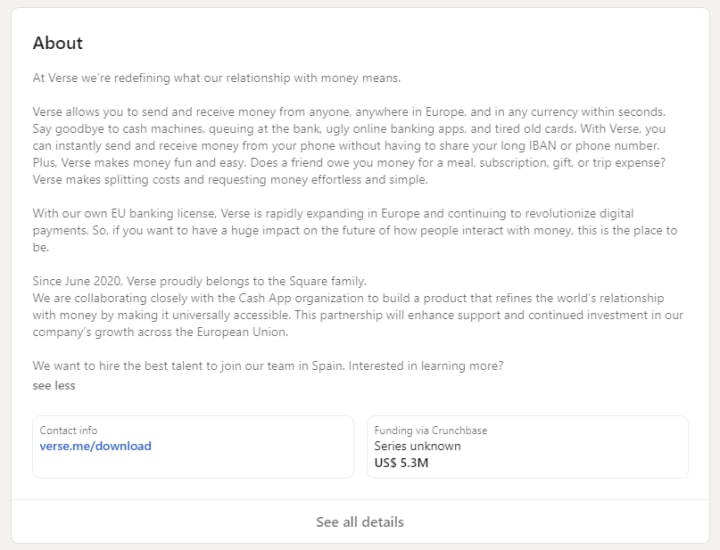Image resolution: width=720 pixels, height=550 pixels.
Task: Open the verse.me/download link
Action: click(x=95, y=446)
